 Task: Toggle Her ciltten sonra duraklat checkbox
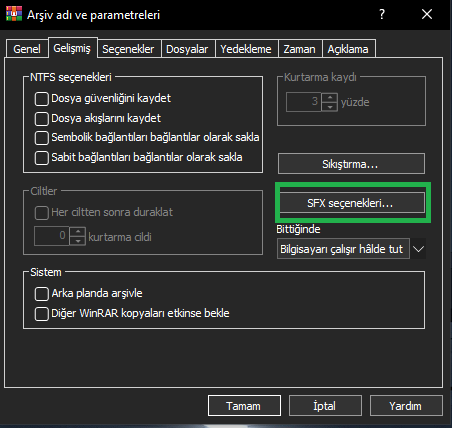tap(41, 213)
